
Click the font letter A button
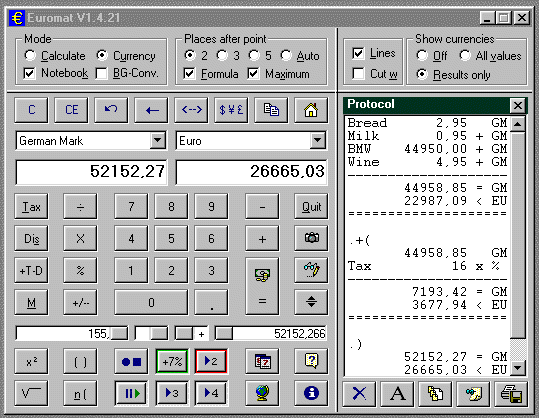click(397, 393)
